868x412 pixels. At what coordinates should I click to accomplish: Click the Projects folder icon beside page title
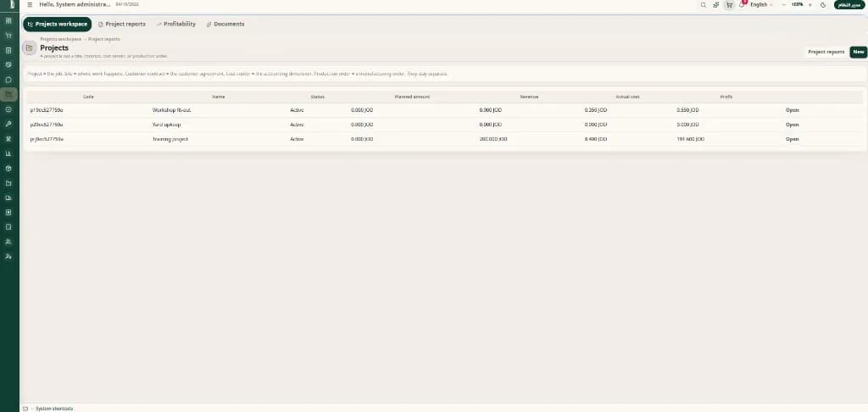click(30, 48)
